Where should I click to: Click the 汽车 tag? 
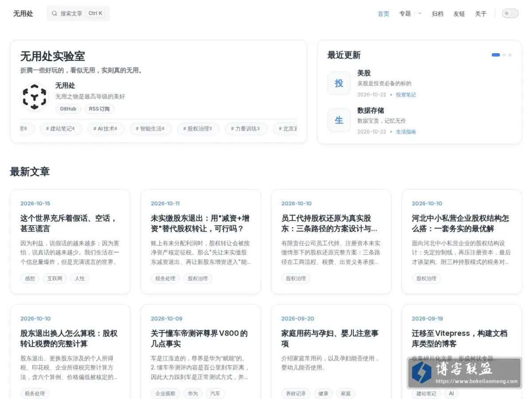(215, 393)
